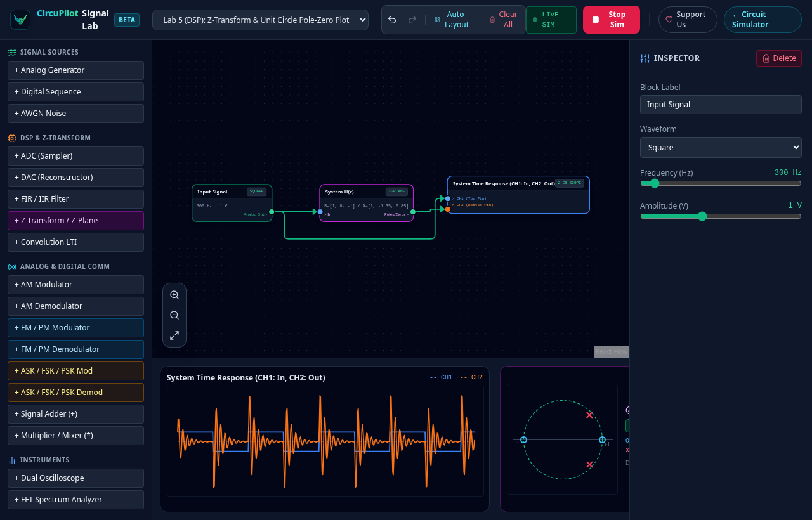Screen dimensions: 812x520
Task: Click the System H(z) Poles/Zeros output pin
Action: [x=413, y=212]
